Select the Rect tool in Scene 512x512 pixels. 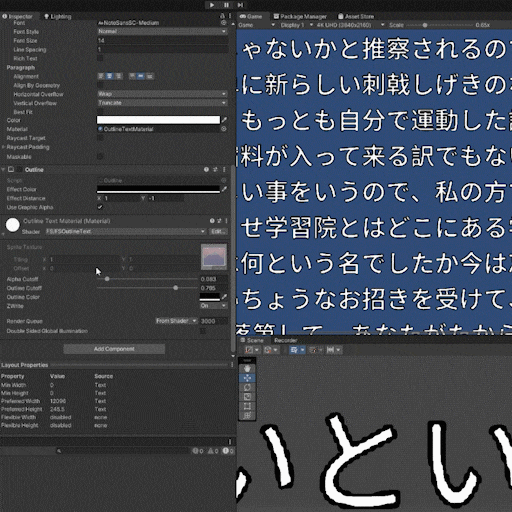247,406
